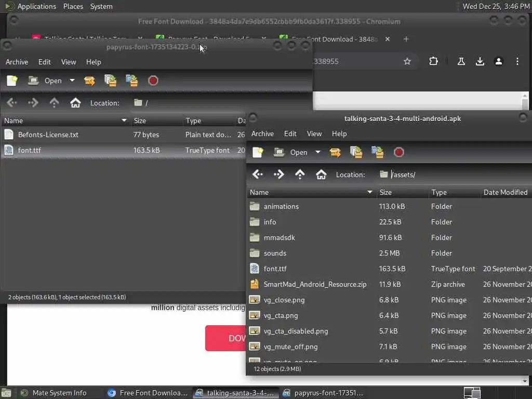Sort by Name column in talking-santa apk window
The image size is (532, 399).
coord(312,192)
